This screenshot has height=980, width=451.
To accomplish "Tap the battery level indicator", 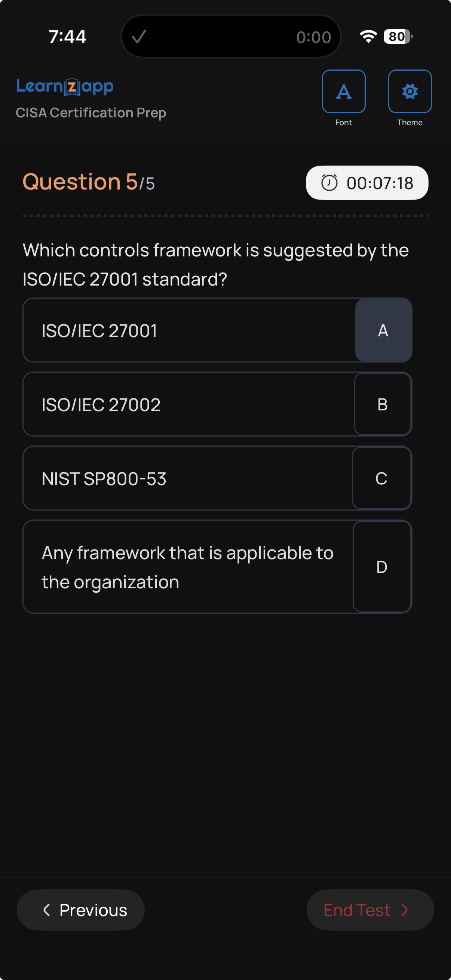I will coord(398,37).
